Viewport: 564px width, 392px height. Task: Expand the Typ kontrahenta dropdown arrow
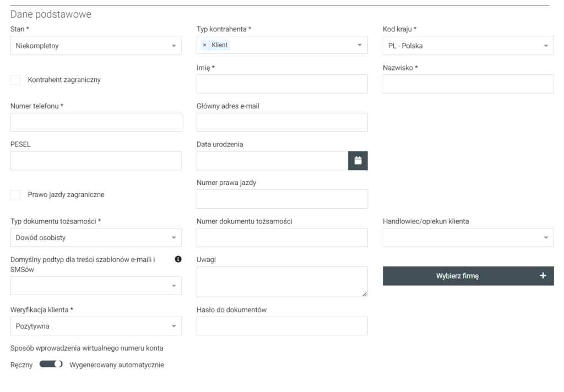[360, 45]
